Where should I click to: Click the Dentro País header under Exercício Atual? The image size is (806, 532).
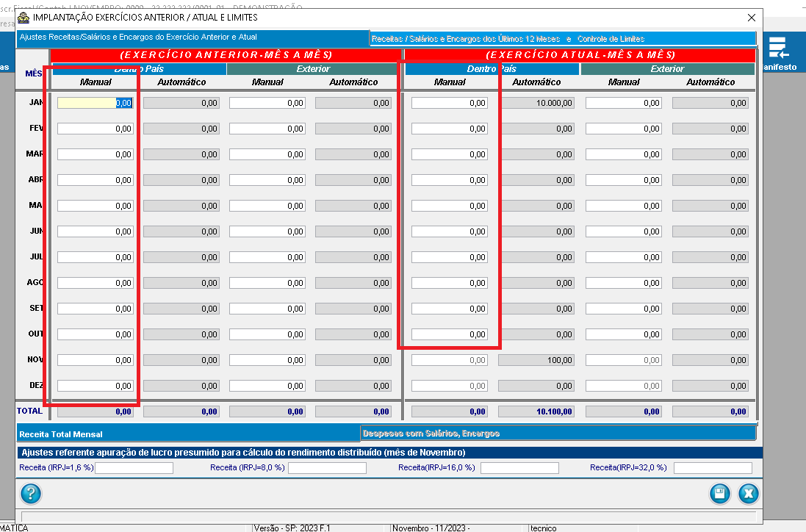[x=492, y=69]
